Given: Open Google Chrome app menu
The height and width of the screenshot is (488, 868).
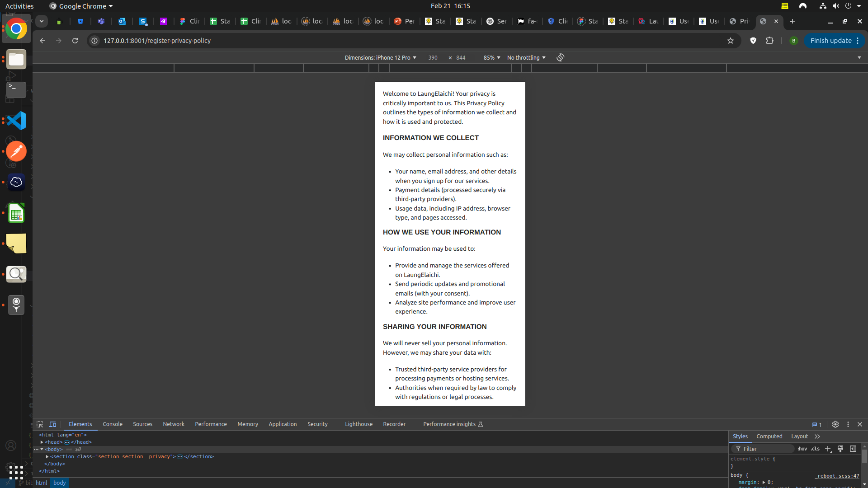Looking at the screenshot, I should tap(81, 6).
